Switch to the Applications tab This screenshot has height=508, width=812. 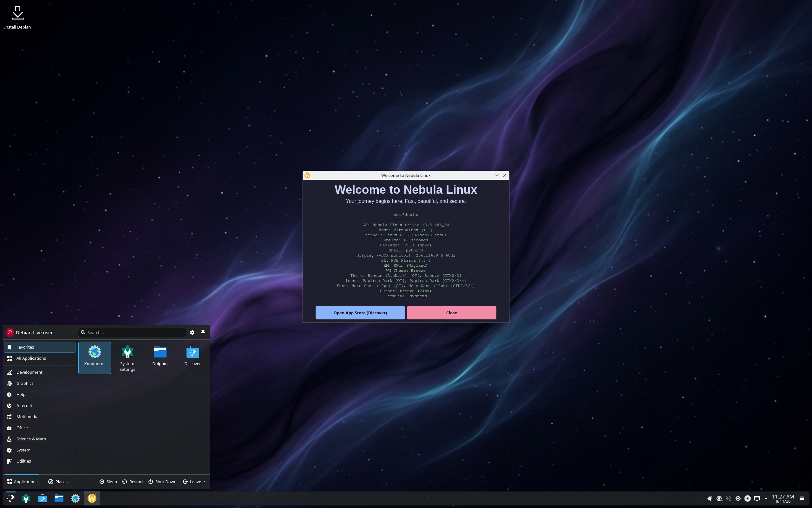(x=22, y=482)
